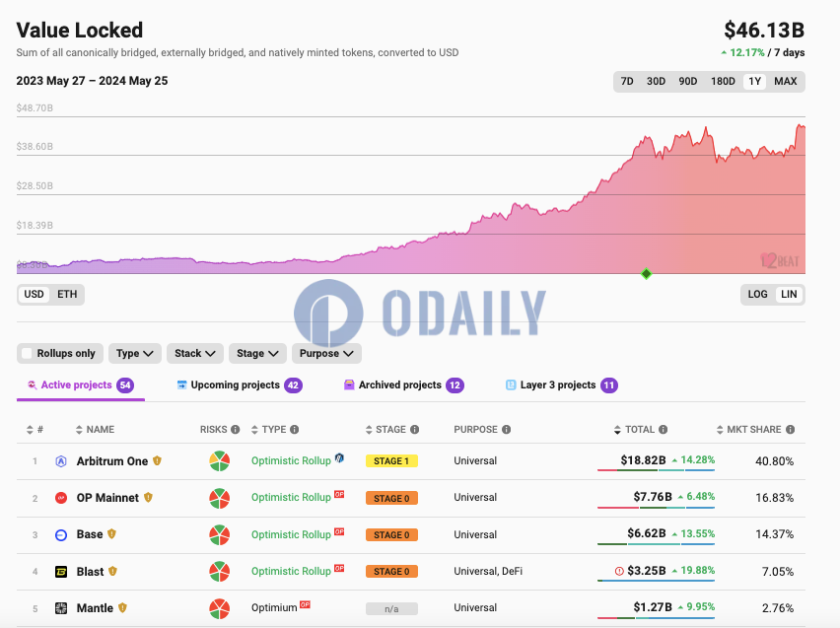The image size is (840, 628).
Task: Switch to Layer 3 projects tab
Action: click(x=561, y=385)
